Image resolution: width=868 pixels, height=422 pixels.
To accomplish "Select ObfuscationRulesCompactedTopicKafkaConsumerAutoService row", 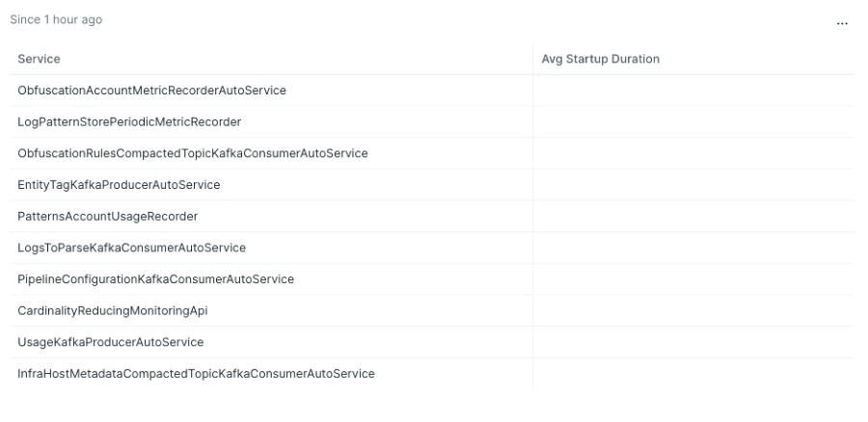I will pos(432,153).
